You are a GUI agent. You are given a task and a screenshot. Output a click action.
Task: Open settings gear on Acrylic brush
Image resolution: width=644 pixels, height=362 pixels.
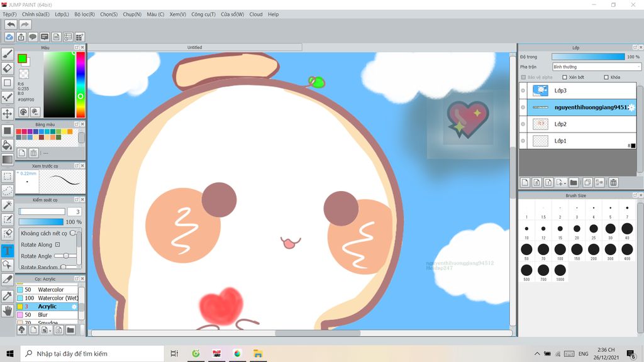(x=74, y=307)
